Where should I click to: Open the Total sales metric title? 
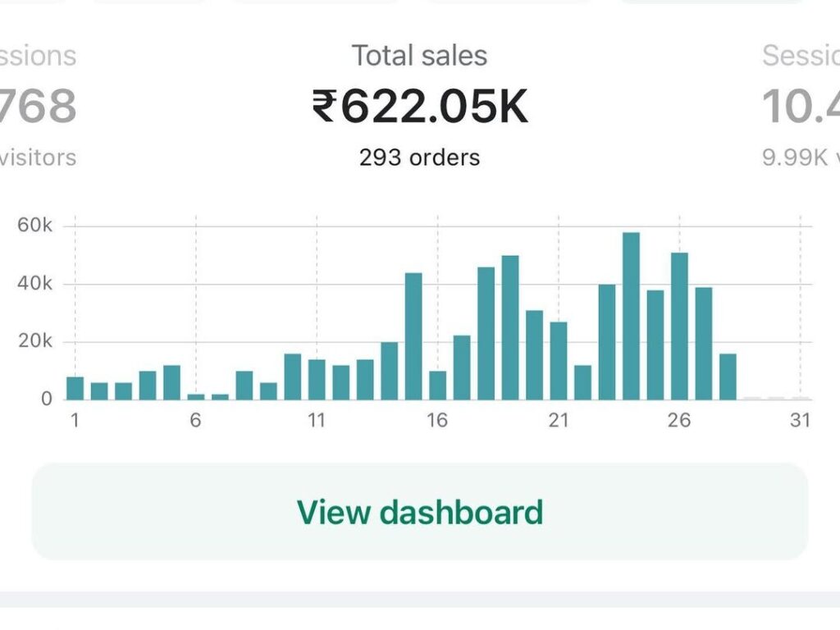[x=419, y=56]
